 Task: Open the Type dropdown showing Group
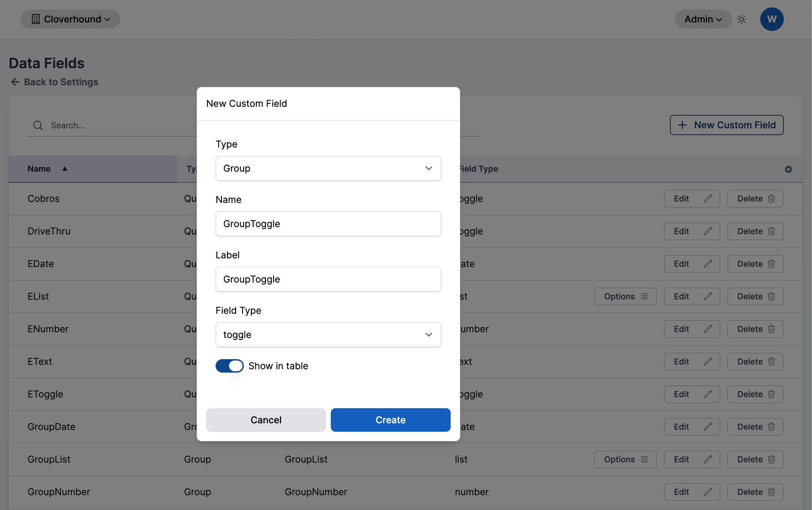pos(328,168)
